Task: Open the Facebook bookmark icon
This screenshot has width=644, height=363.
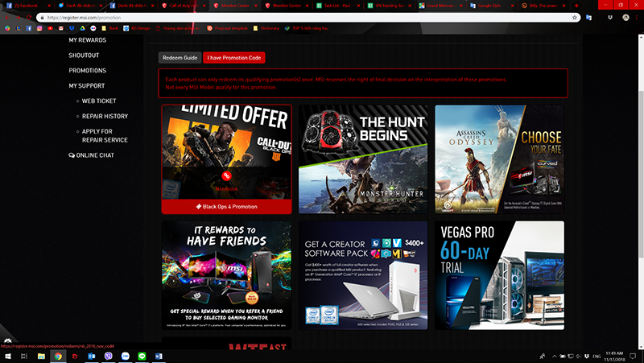Action: [x=29, y=28]
